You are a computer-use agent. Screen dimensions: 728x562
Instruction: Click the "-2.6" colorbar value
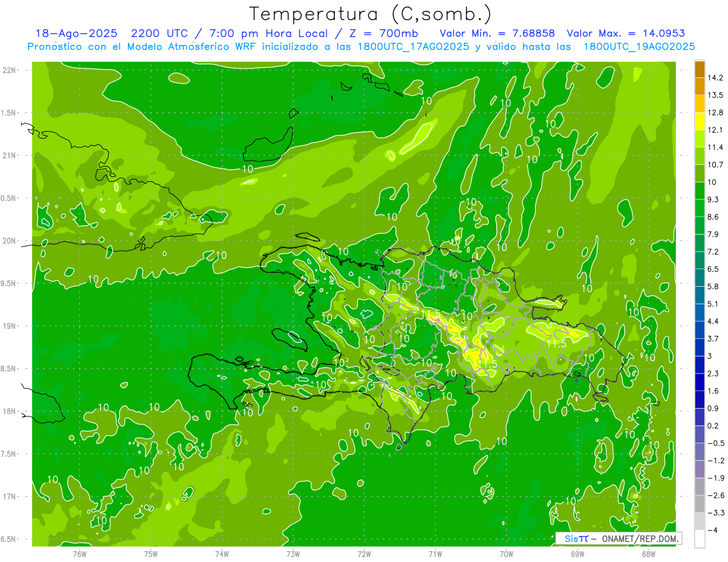coord(715,495)
